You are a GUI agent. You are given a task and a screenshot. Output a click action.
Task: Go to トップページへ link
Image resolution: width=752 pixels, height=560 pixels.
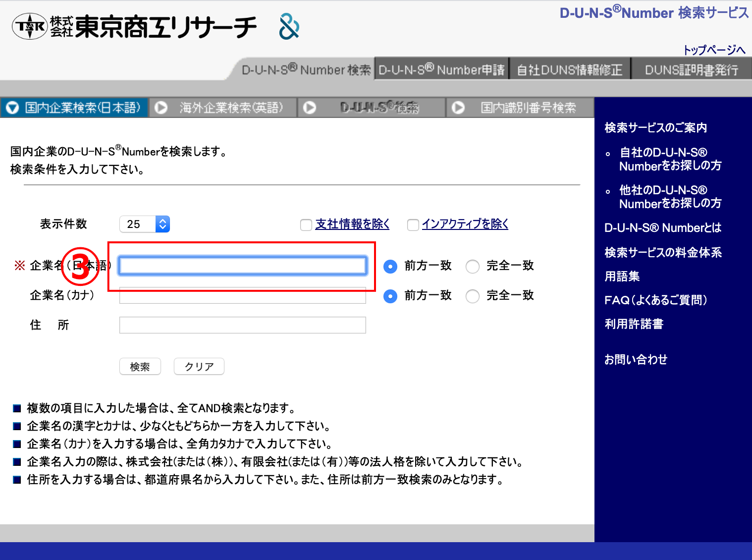coord(714,50)
